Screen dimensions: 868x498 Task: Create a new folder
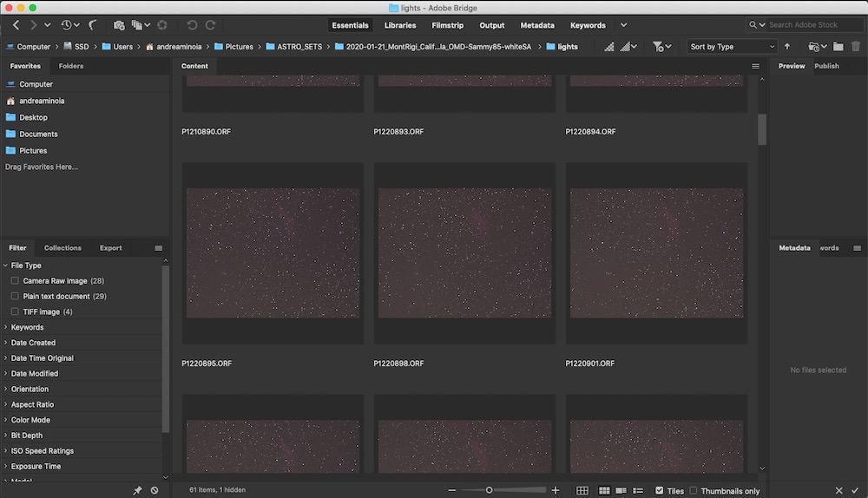tap(838, 47)
